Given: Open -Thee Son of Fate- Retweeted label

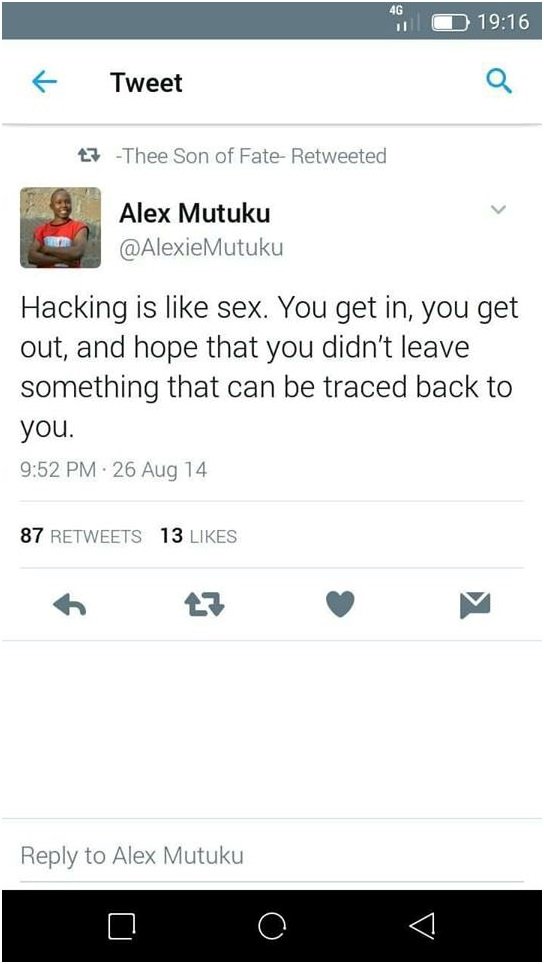Looking at the screenshot, I should coord(250,156).
